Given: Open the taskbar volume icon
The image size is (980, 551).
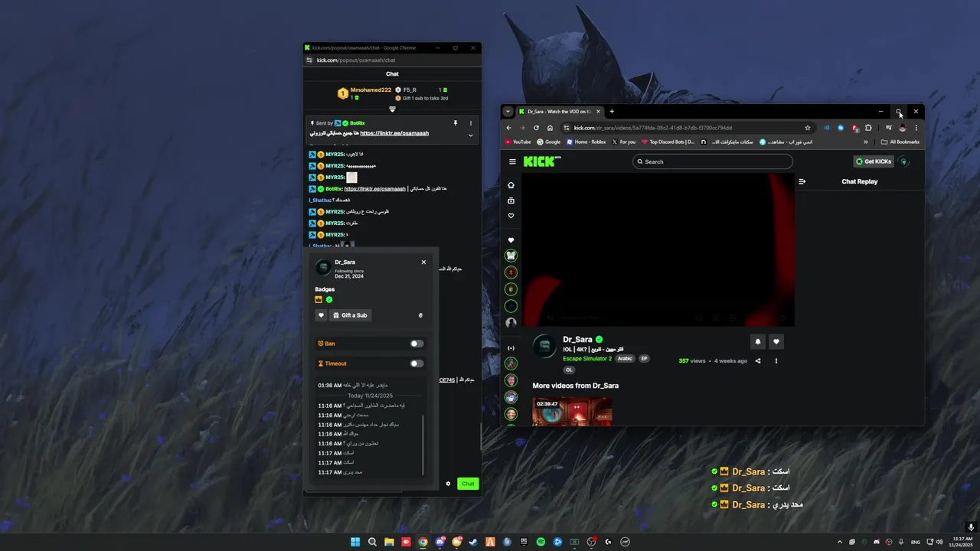Looking at the screenshot, I should 939,542.
